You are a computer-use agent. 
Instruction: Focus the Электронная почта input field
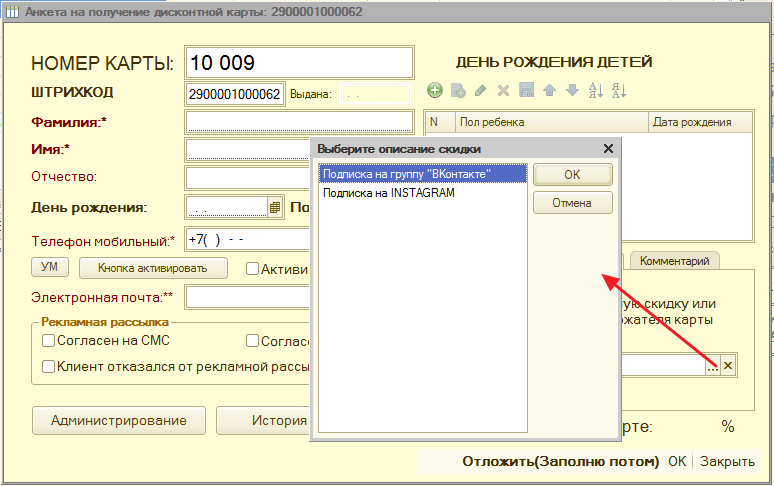(x=248, y=298)
